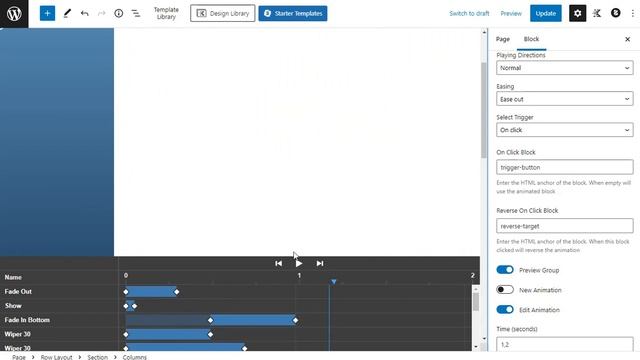Click the blue timeline playhead marker
Viewport: 640px width, 360px height.
tap(334, 282)
